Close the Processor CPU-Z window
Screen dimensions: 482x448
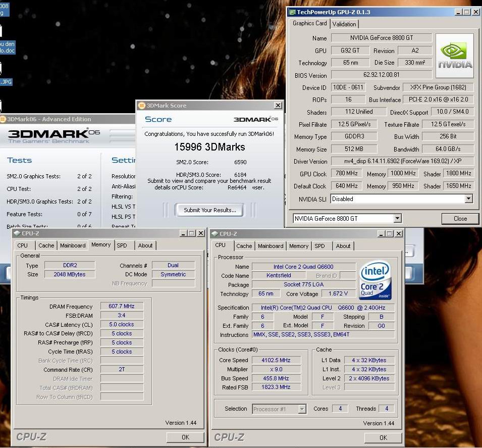tap(399, 234)
